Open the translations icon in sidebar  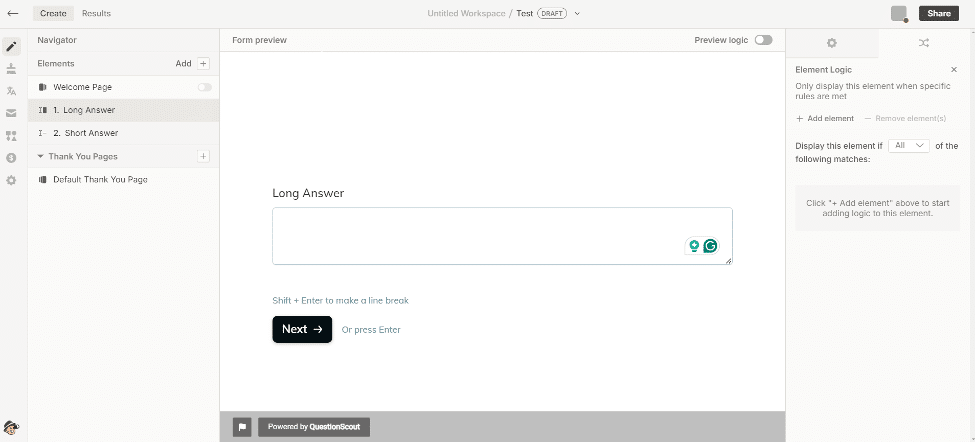11,91
